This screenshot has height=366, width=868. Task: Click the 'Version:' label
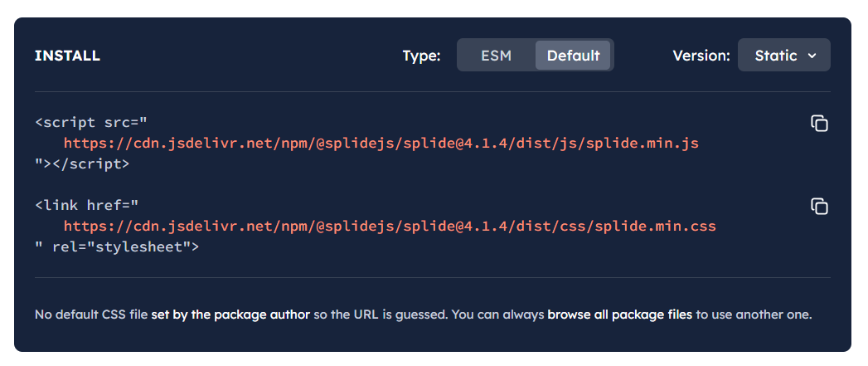pyautogui.click(x=701, y=56)
